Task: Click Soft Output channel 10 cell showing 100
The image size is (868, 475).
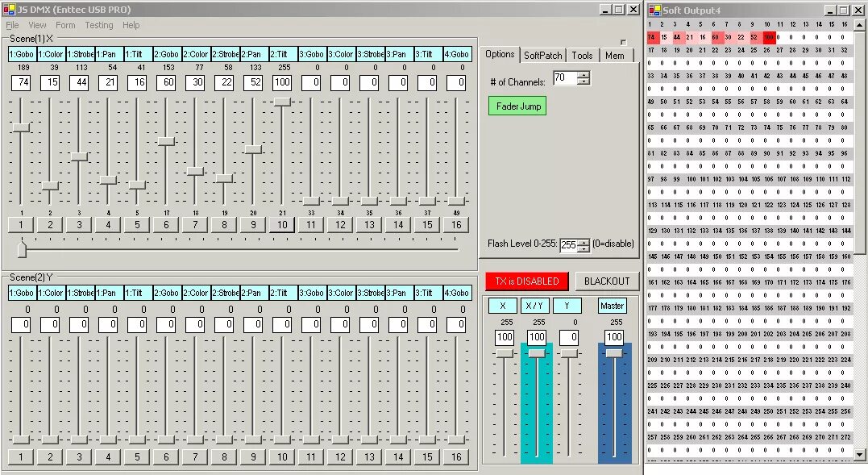Action: point(768,37)
